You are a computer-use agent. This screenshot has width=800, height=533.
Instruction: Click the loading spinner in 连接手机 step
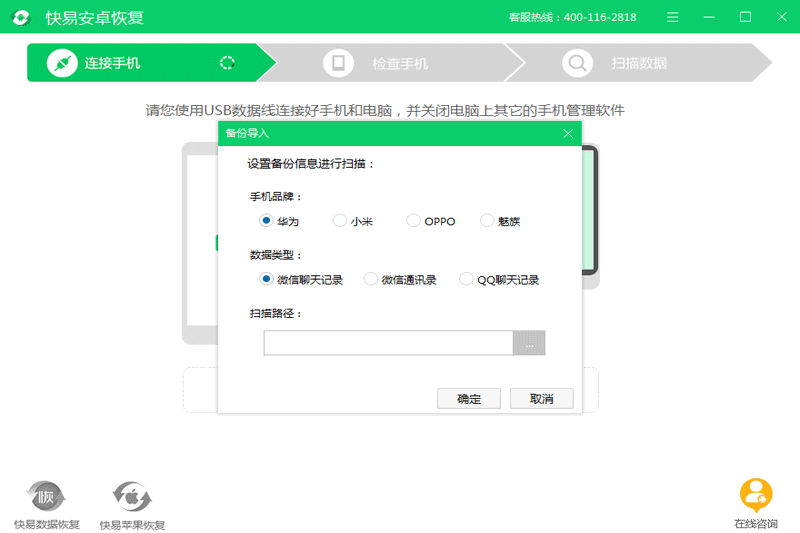pos(227,63)
